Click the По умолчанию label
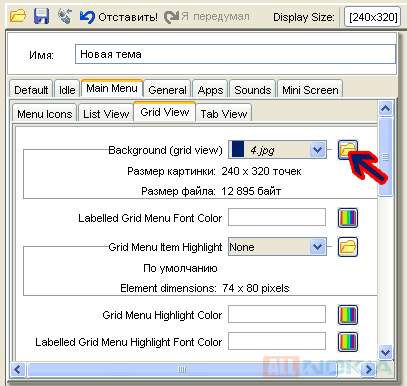The image size is (407, 386). point(180,268)
